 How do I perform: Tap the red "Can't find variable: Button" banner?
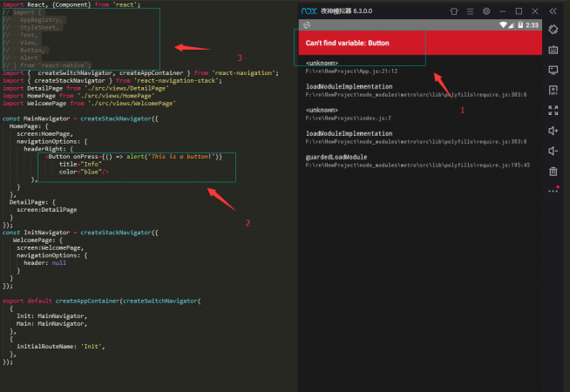click(x=420, y=43)
